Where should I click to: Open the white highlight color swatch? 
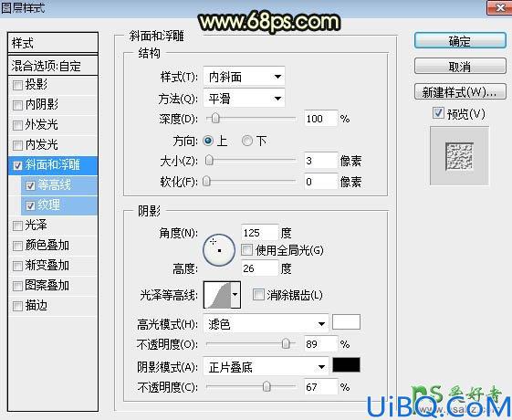pyautogui.click(x=346, y=322)
